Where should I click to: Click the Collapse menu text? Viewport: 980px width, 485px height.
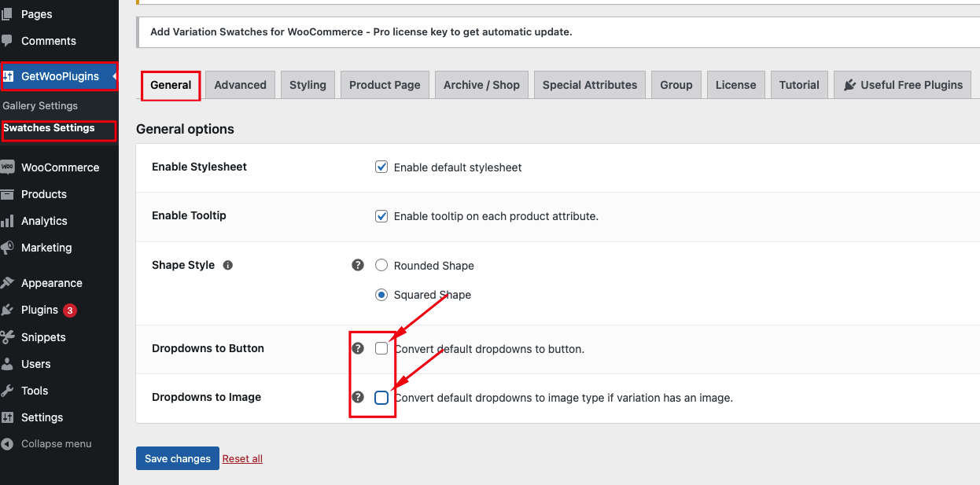point(57,444)
